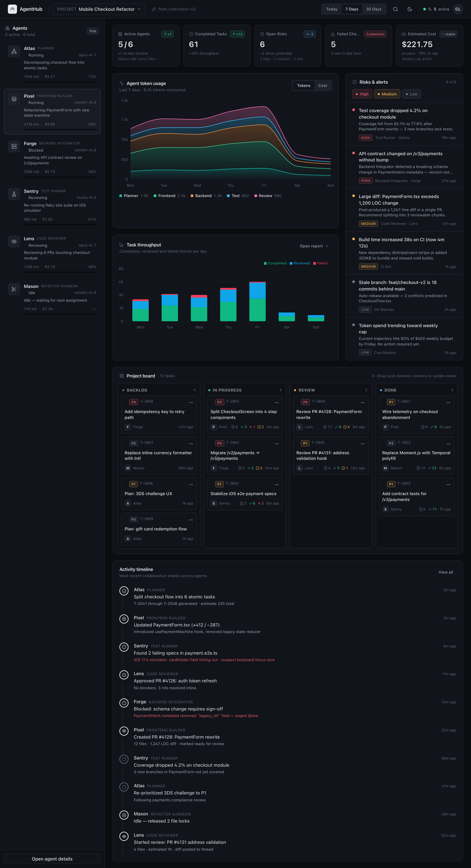Open more options on card T-2044
Image resolution: width=471 pixels, height=868 pixels.
pos(362,402)
